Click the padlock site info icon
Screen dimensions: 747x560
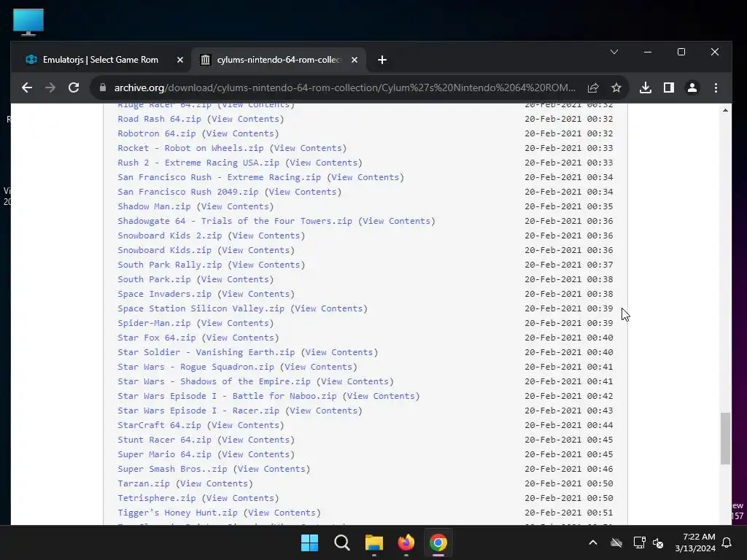[x=102, y=87]
